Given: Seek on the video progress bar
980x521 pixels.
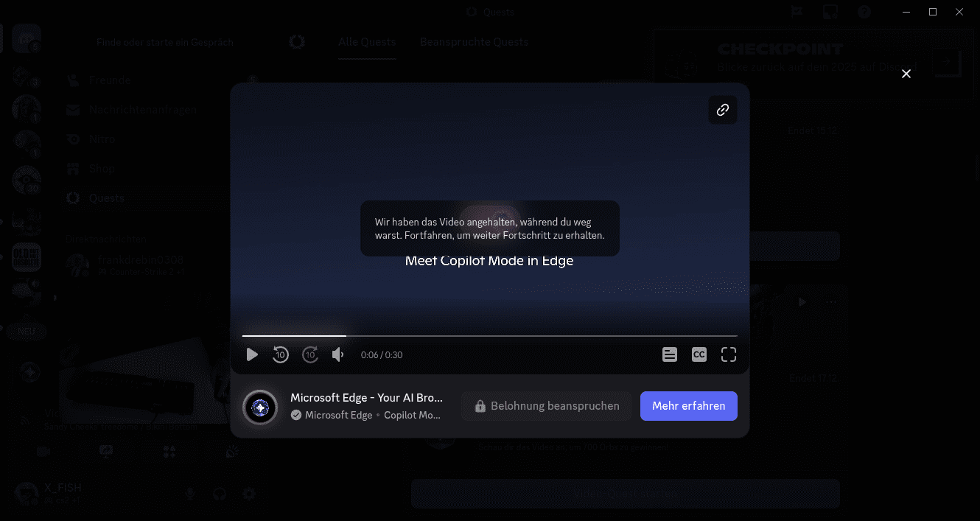Looking at the screenshot, I should (489, 336).
